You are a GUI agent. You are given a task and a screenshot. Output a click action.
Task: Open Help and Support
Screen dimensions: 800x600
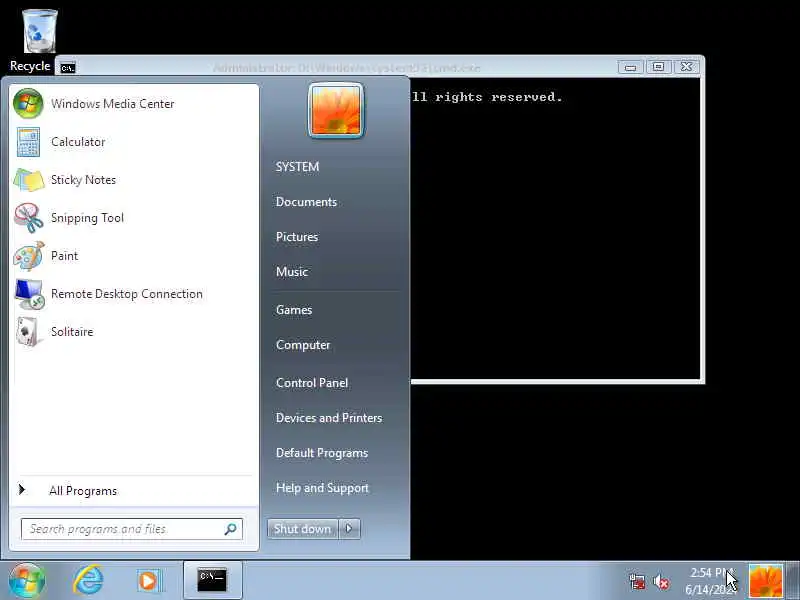[x=322, y=488]
